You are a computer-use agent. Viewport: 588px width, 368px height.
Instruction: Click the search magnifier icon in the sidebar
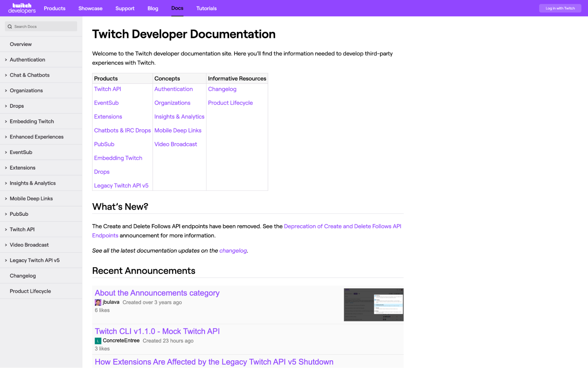[x=10, y=26]
